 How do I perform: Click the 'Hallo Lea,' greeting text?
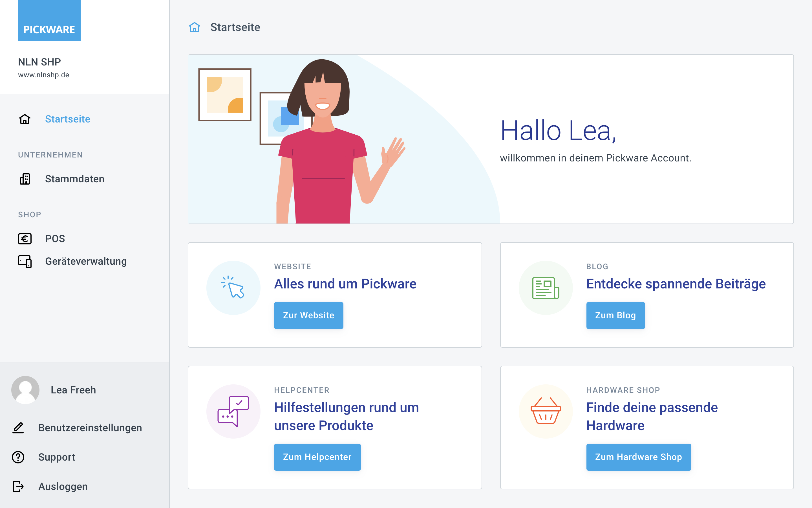559,131
